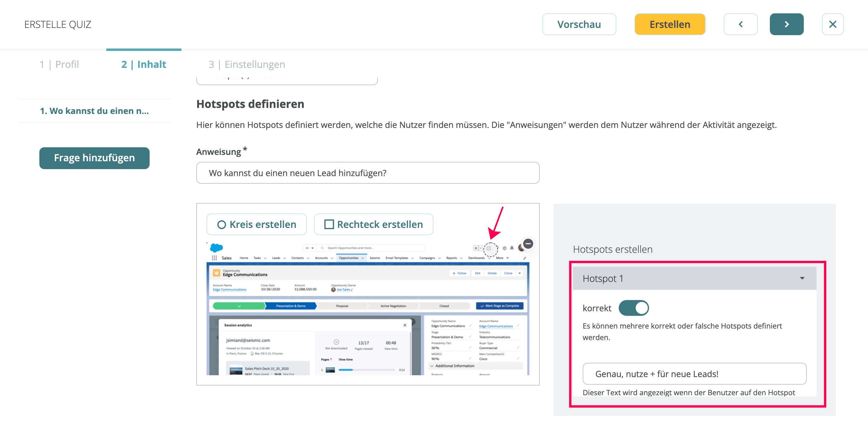Click the square icon in Rechteck erstellen

pyautogui.click(x=329, y=225)
